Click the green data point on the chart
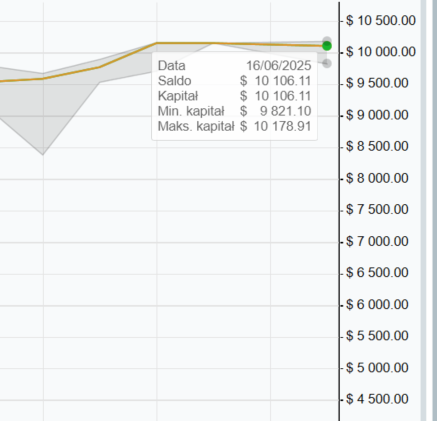The image size is (437, 421). click(327, 46)
